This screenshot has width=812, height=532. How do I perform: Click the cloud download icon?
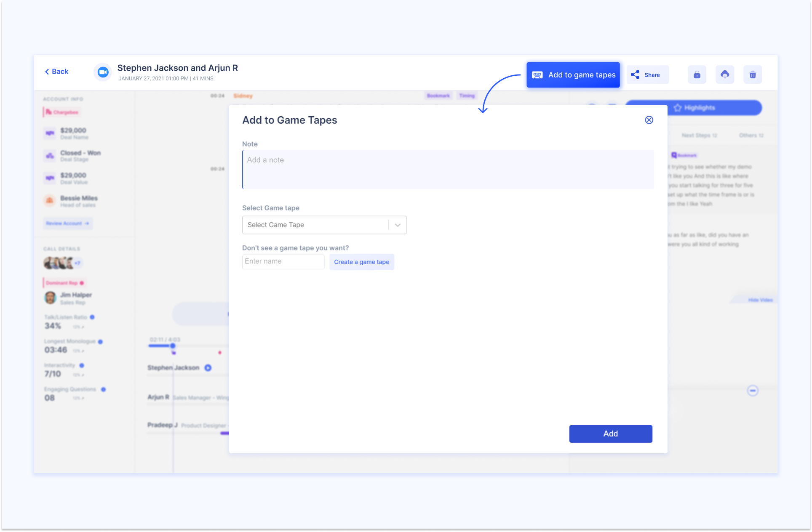click(725, 75)
